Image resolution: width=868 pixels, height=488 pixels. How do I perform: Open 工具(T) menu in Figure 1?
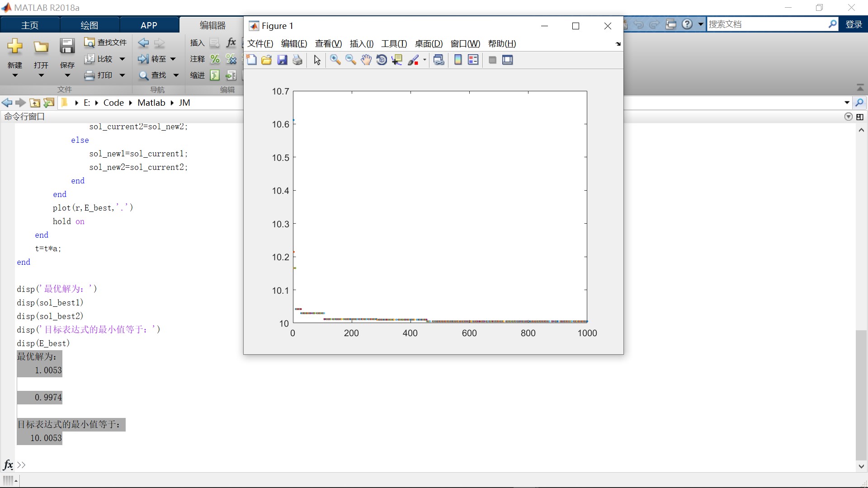(394, 44)
